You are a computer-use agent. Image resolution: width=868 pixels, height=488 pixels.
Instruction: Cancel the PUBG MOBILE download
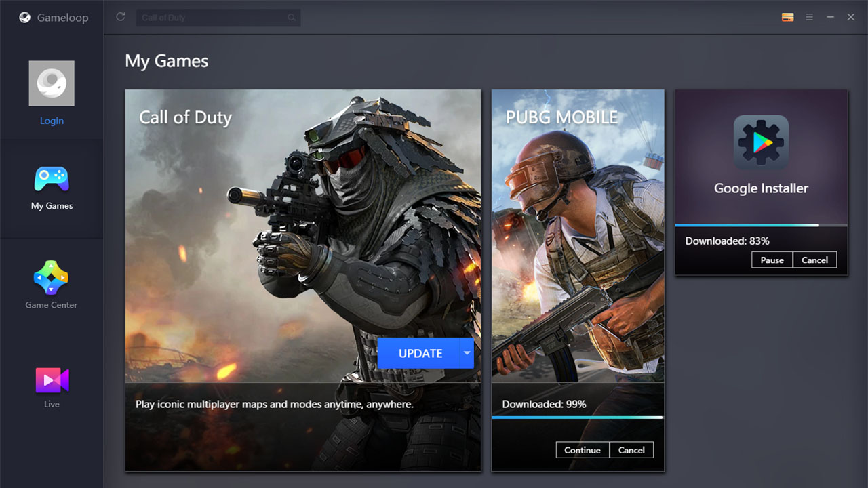[x=631, y=450]
